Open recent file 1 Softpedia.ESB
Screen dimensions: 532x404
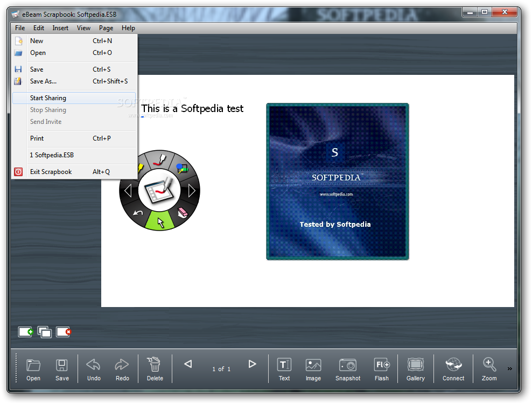click(x=74, y=155)
